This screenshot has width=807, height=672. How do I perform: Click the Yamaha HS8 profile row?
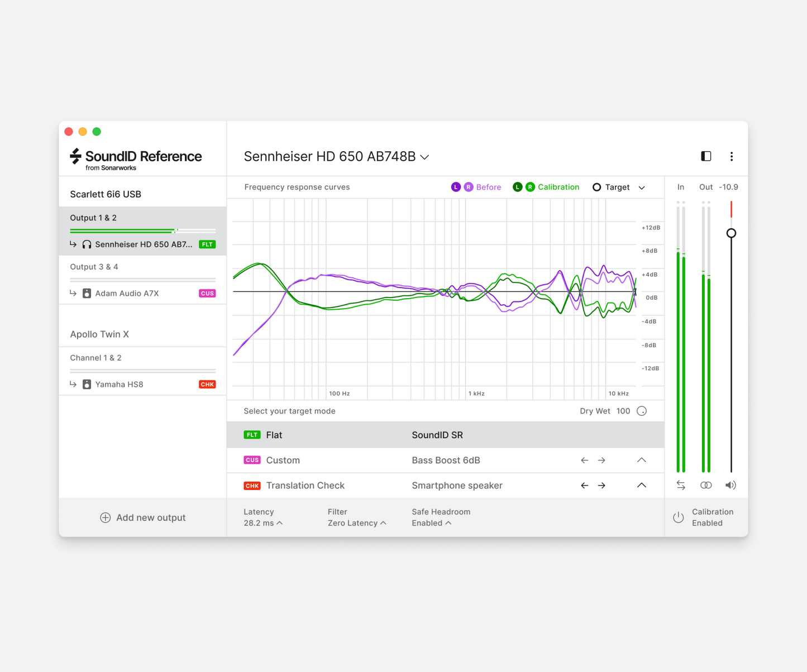click(x=142, y=384)
